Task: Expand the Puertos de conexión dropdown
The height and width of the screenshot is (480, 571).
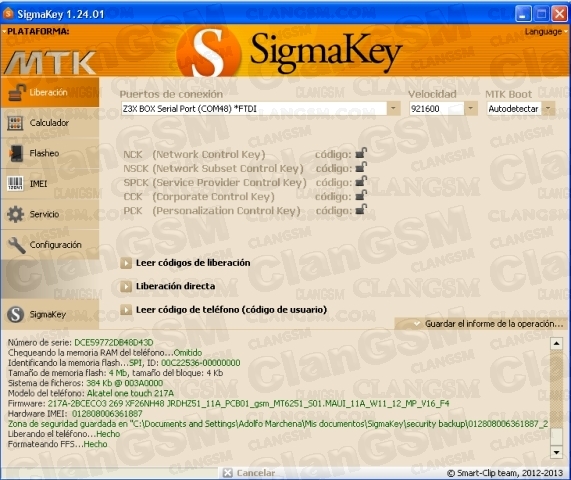Action: (393, 109)
